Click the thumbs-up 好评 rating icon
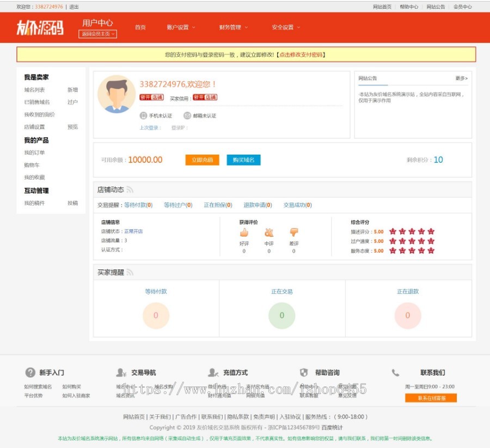 244,232
